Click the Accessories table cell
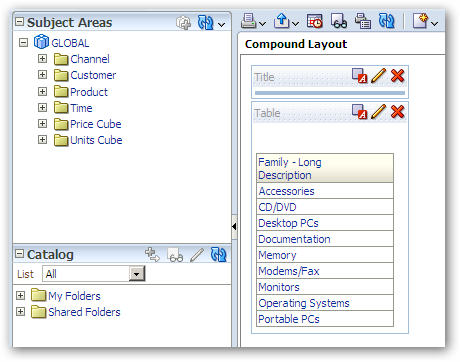460x362 pixels. 325,191
